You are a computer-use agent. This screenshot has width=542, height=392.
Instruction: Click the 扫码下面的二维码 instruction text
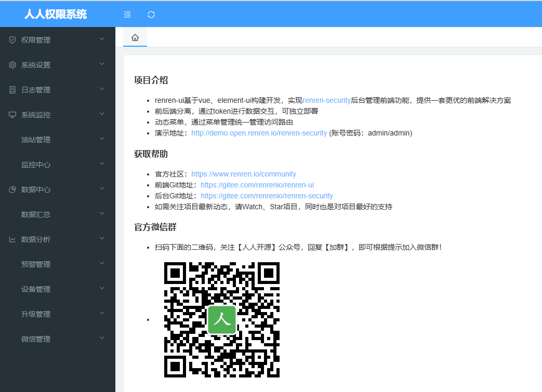(298, 247)
